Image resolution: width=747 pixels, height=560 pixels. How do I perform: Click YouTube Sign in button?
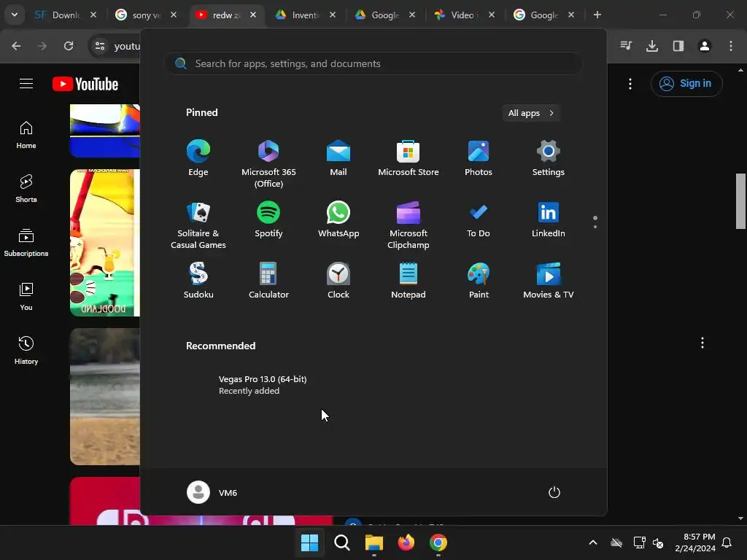coord(686,83)
